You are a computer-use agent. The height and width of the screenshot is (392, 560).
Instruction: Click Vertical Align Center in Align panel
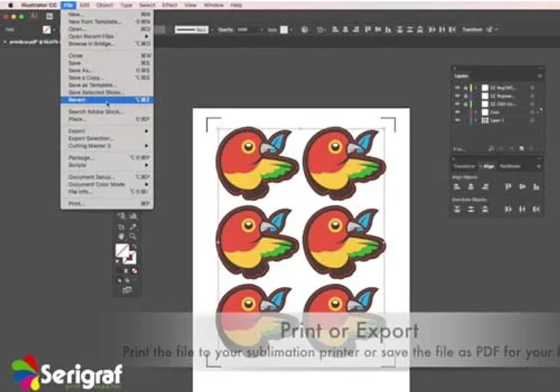pos(522,186)
